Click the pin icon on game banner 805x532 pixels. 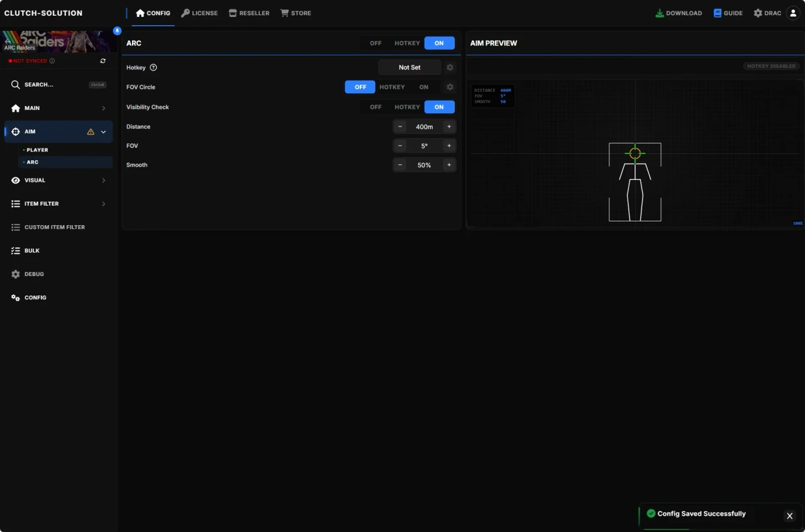click(x=117, y=31)
